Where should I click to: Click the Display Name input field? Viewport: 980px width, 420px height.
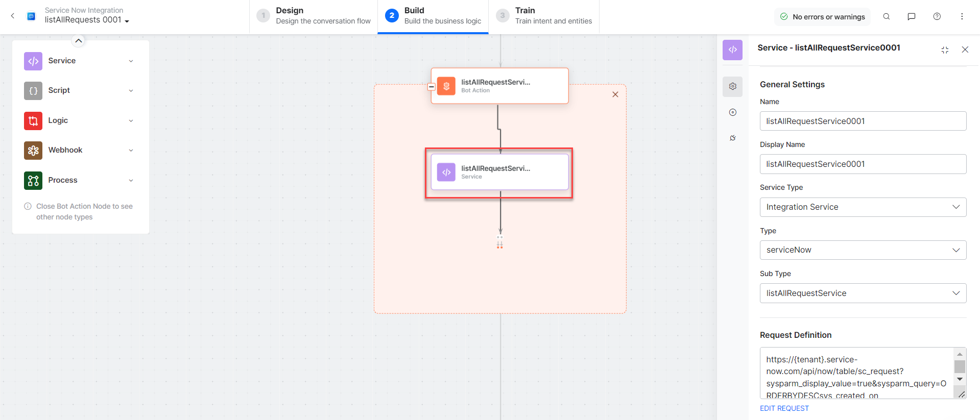pyautogui.click(x=863, y=164)
